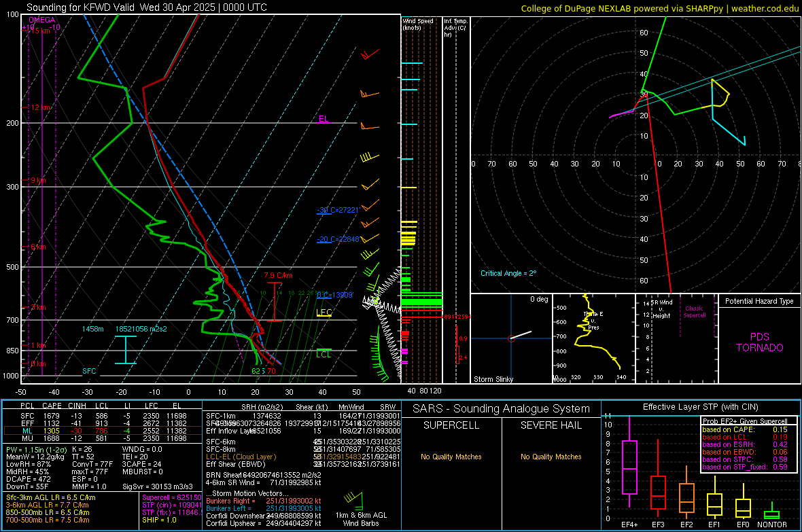Click the -30 C=27221' height label
802x532 pixels.
tap(338, 210)
